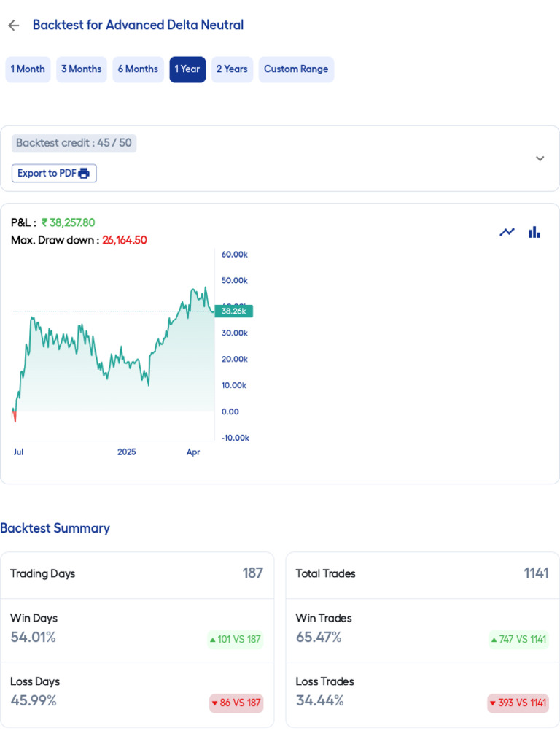
Task: Click the back arrow icon
Action: point(13,26)
